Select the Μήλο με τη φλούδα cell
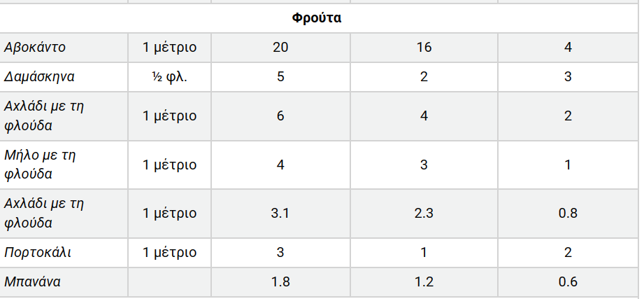Viewport: 644px width, 299px height. tap(39, 164)
